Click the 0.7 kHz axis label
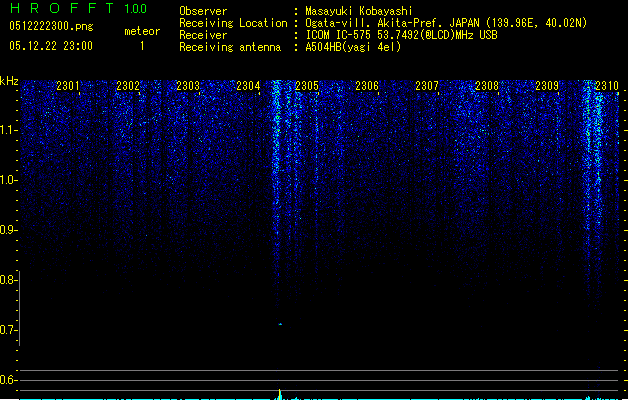The width and height of the screenshot is (629, 400). (9, 330)
